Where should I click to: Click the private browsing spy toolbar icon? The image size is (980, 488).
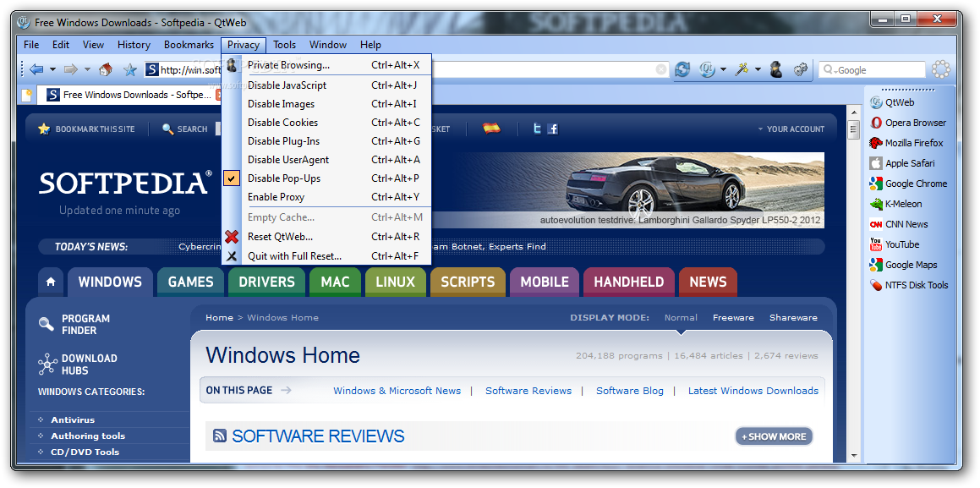(776, 69)
